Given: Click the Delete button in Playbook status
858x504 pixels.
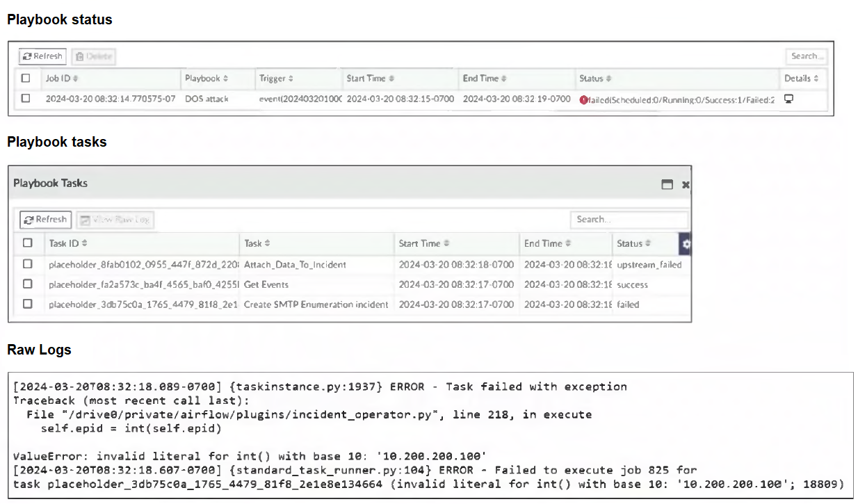Looking at the screenshot, I should pos(94,56).
